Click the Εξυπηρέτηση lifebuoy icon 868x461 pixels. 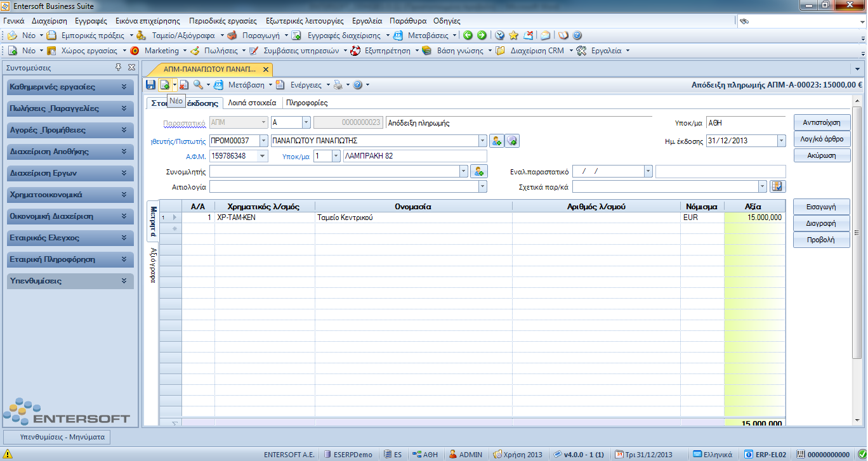(x=356, y=51)
